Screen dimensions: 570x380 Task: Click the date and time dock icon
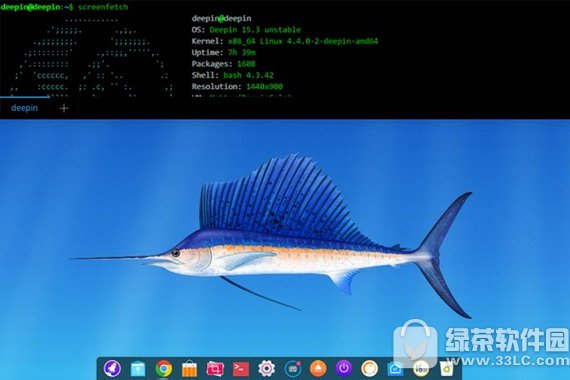coord(293,369)
